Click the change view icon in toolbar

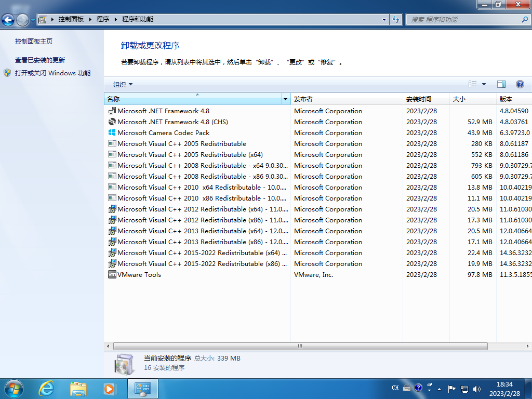473,84
